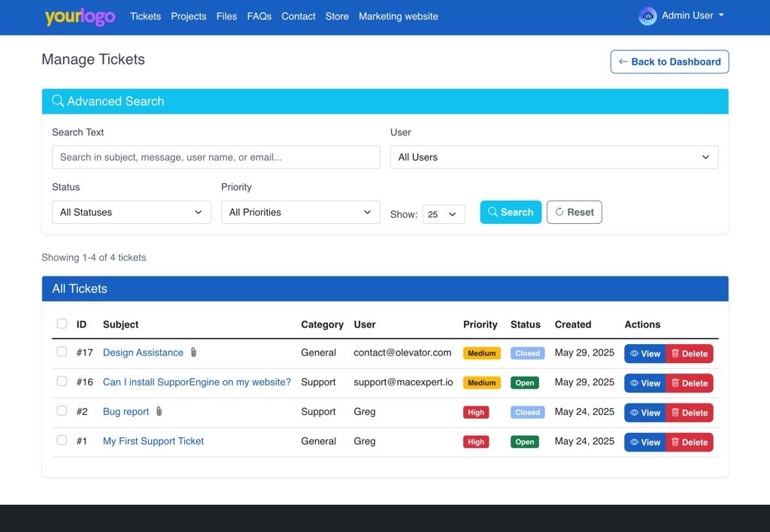Screen dimensions: 770x532
Task: Click the YourLogo brand logo
Action: 80,17
